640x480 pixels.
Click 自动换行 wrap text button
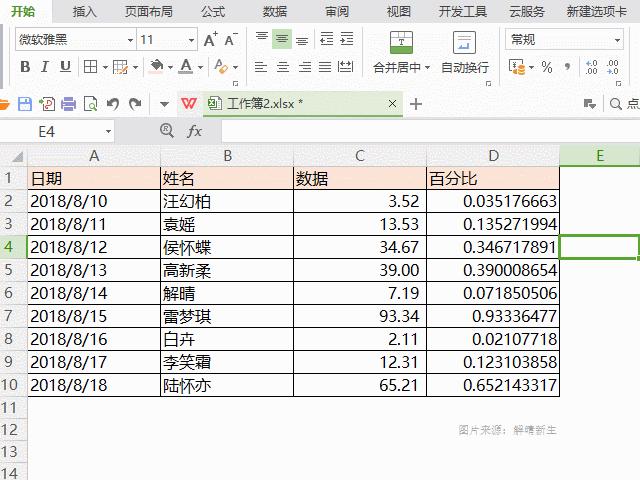465,53
